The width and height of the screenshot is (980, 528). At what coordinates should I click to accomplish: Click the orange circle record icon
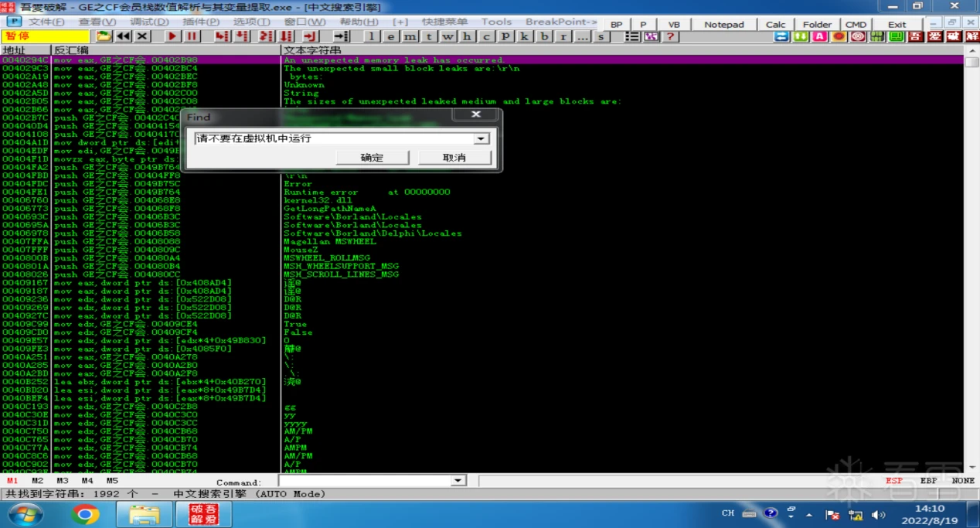tap(839, 36)
